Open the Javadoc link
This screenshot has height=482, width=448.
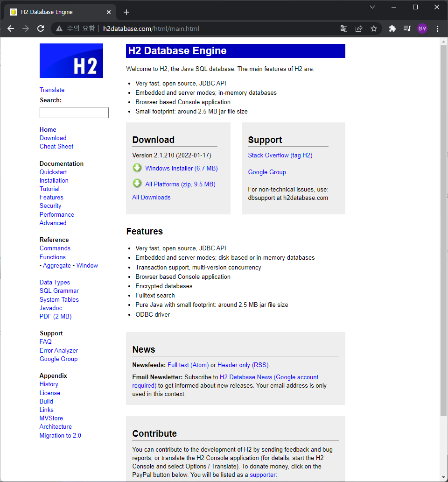(51, 308)
